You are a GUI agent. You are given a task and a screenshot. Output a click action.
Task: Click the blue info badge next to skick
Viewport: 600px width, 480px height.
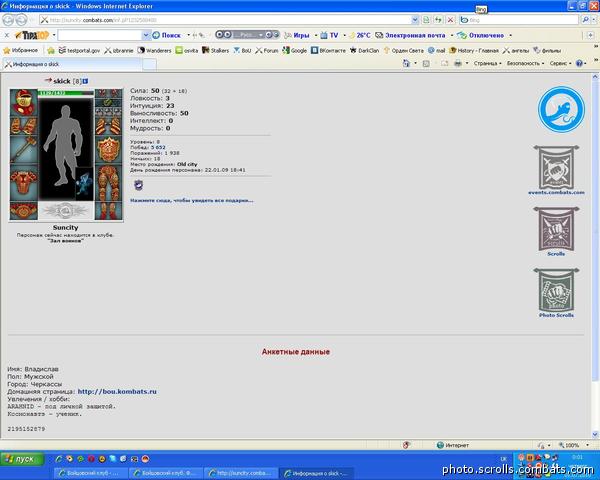[x=85, y=81]
